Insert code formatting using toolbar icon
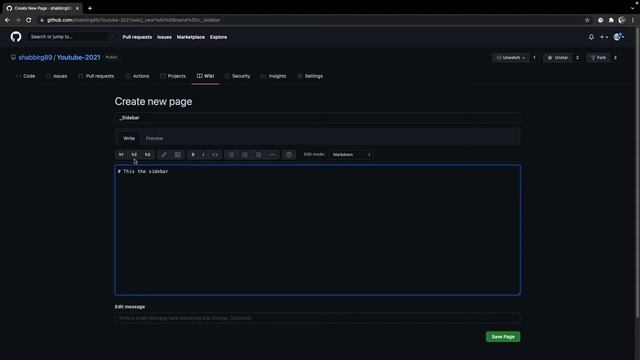The image size is (640, 360). coord(215,155)
